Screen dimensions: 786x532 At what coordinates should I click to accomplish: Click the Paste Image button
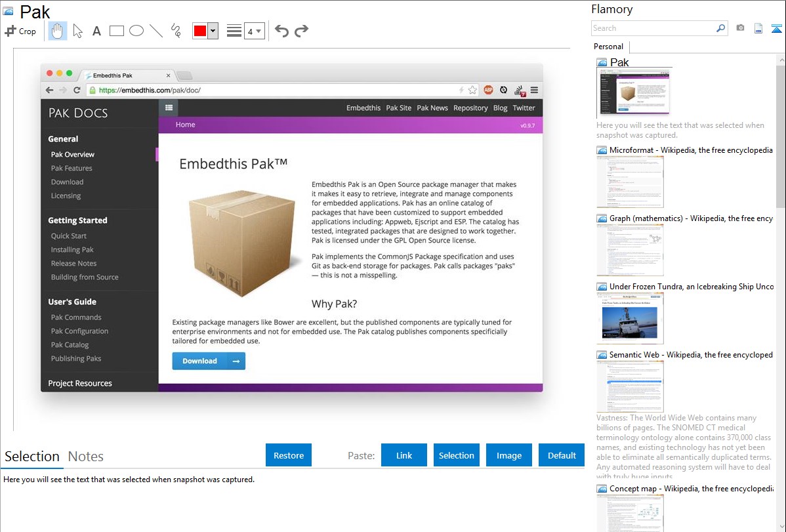[x=508, y=455]
